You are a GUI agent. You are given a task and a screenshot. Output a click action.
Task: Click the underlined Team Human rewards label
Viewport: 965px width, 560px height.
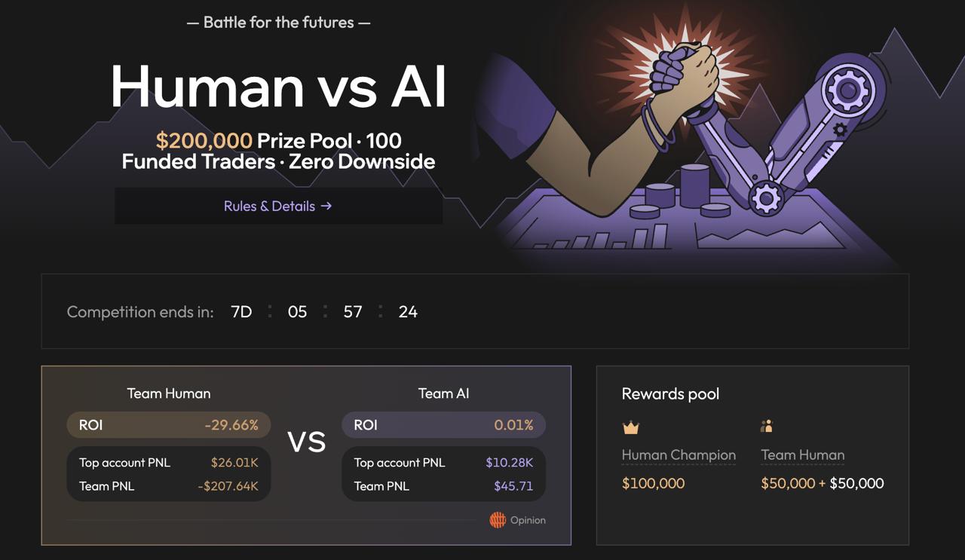tap(802, 455)
